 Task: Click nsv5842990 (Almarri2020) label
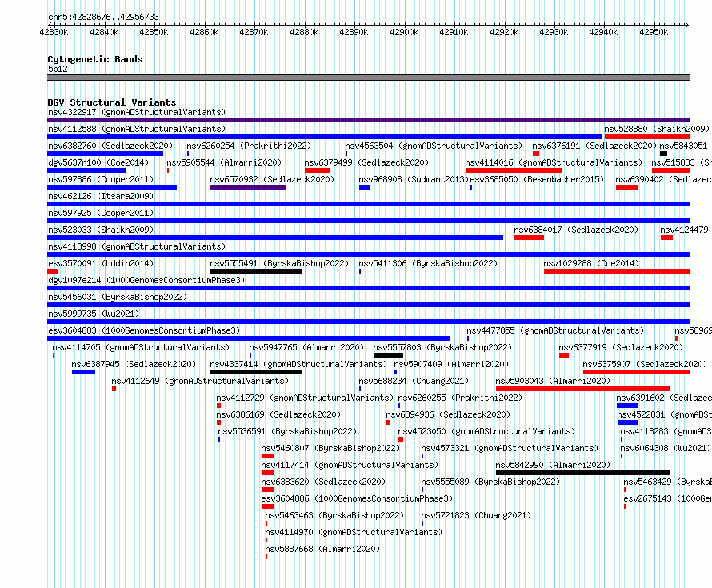[553, 465]
